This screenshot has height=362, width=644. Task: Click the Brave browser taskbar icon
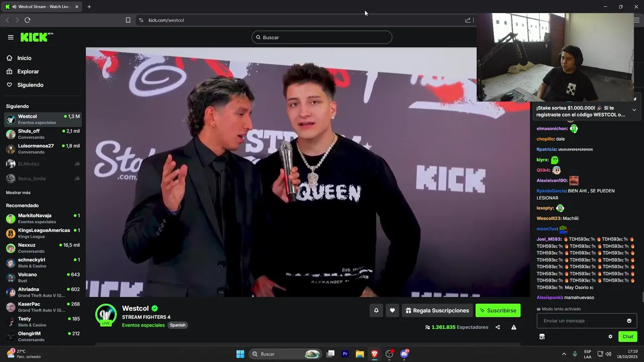click(x=374, y=354)
